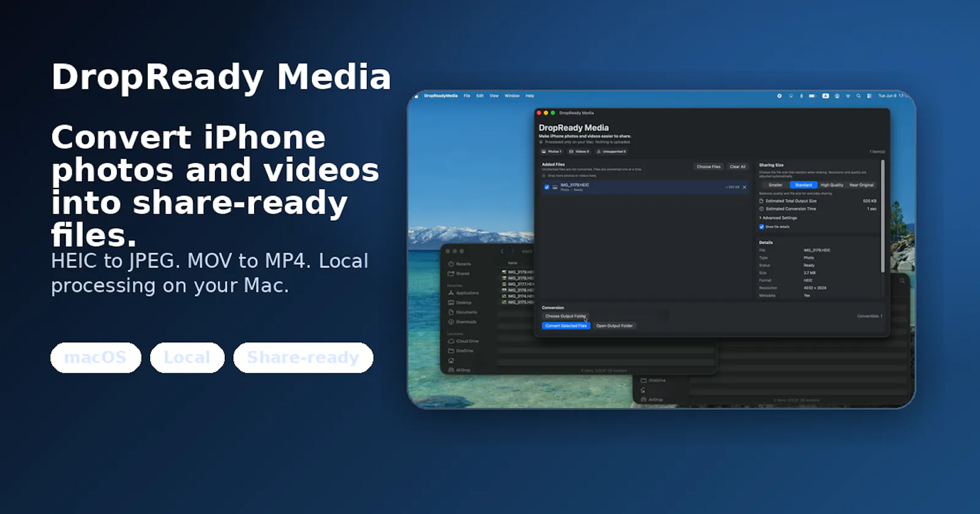Go forward using the Finder forward chevron

pos(513,251)
